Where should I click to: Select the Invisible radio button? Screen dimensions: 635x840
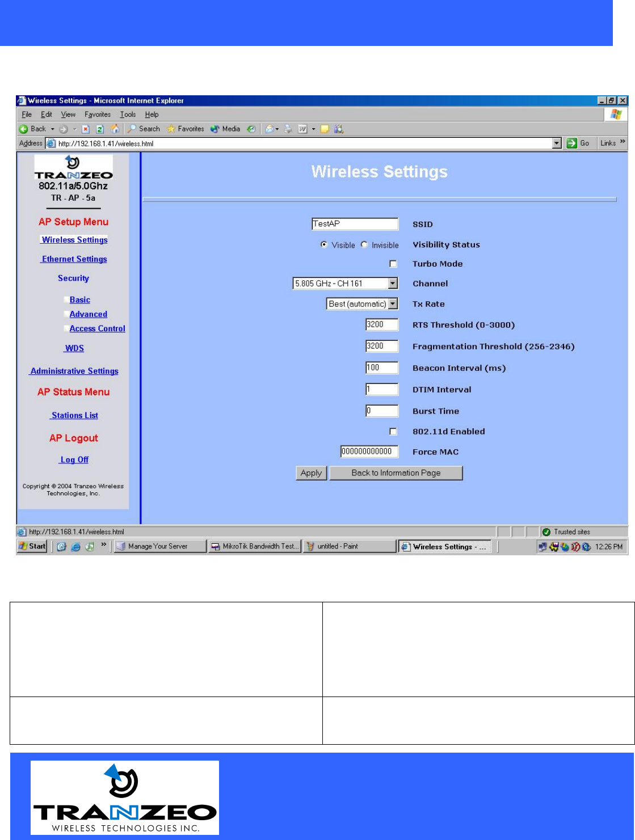(x=364, y=245)
